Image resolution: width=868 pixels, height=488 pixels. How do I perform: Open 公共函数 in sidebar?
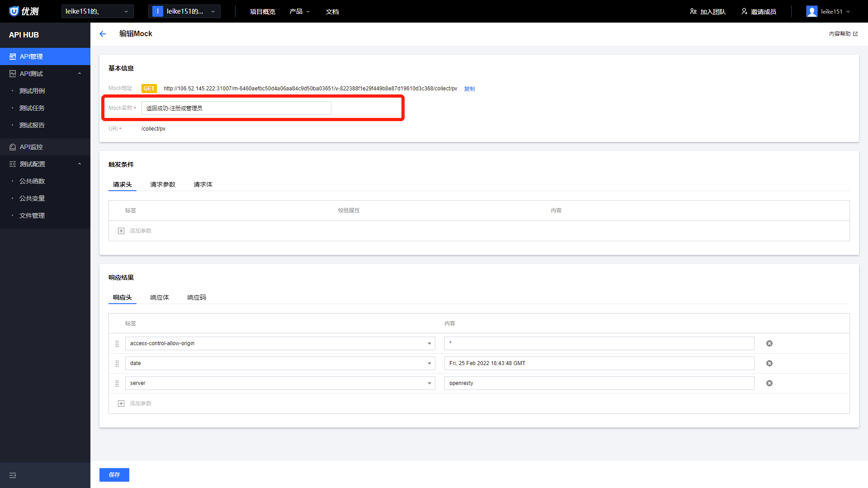point(32,181)
